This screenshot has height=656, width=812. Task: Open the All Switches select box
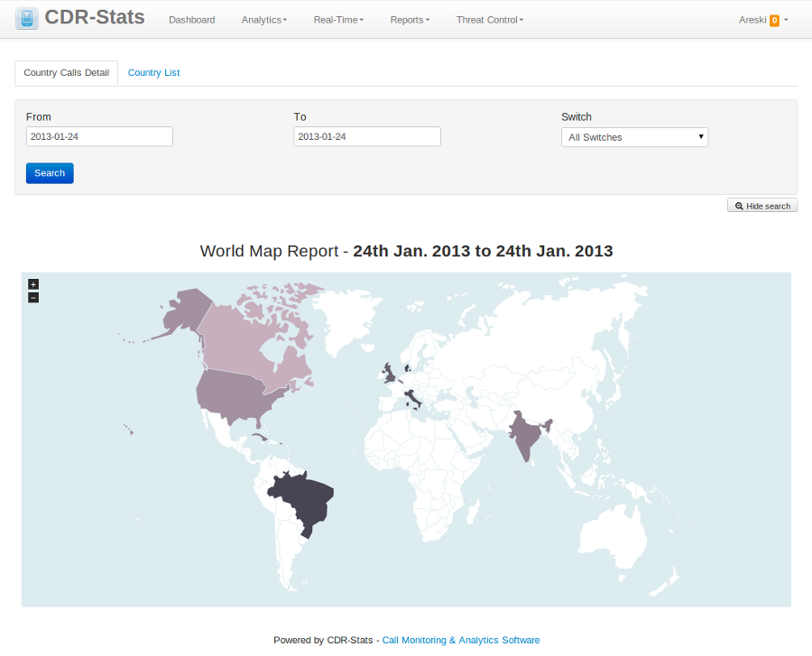pyautogui.click(x=634, y=137)
